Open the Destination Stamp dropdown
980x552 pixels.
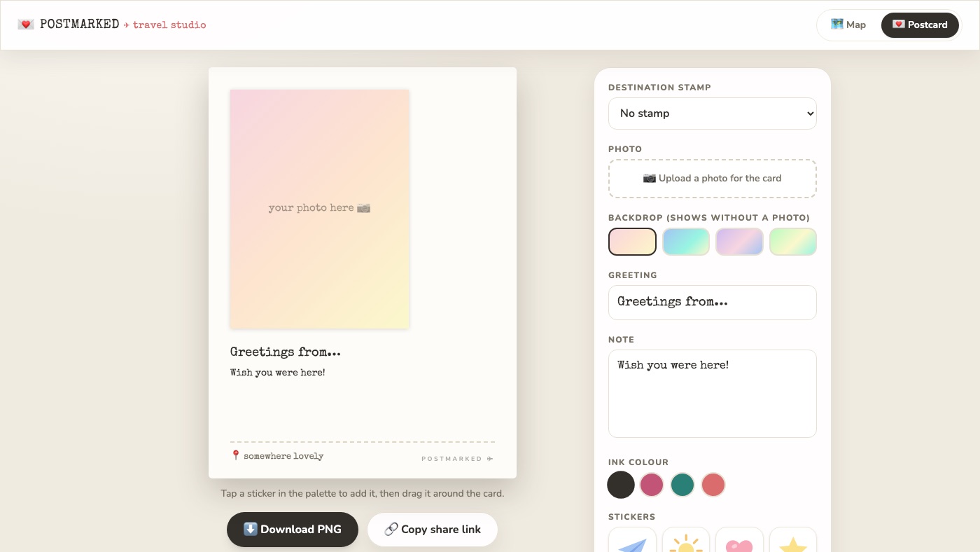tap(713, 113)
